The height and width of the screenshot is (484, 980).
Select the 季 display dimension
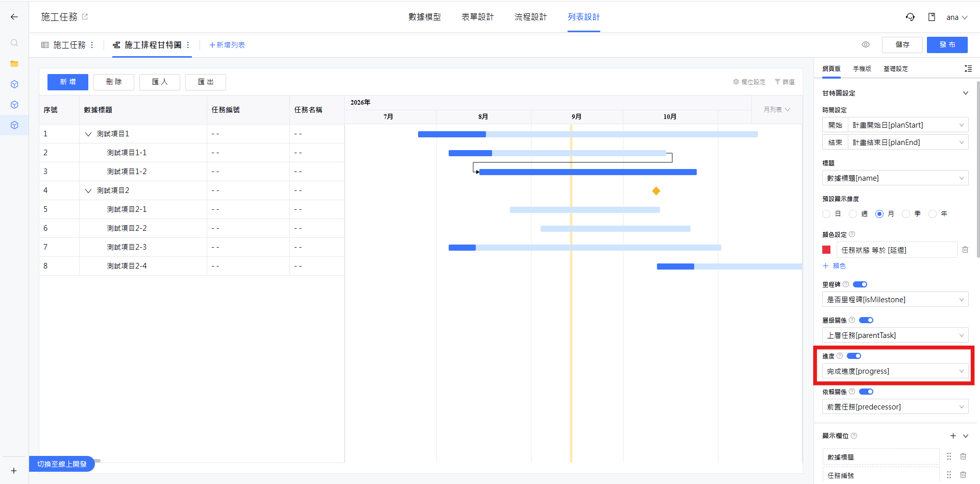(x=906, y=214)
